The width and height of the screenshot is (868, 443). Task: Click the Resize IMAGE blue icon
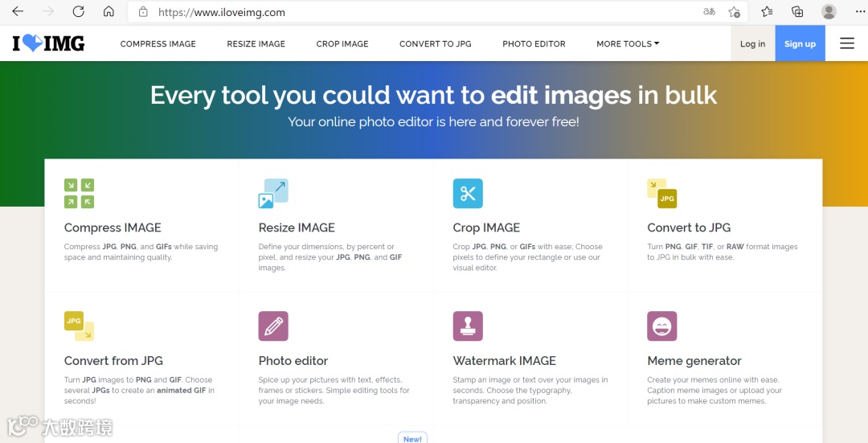click(273, 193)
